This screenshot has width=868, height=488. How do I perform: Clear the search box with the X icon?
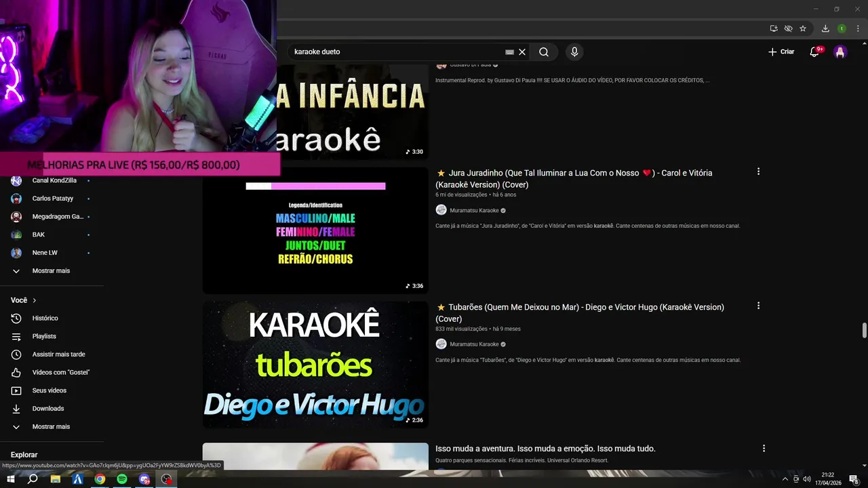[x=522, y=52]
